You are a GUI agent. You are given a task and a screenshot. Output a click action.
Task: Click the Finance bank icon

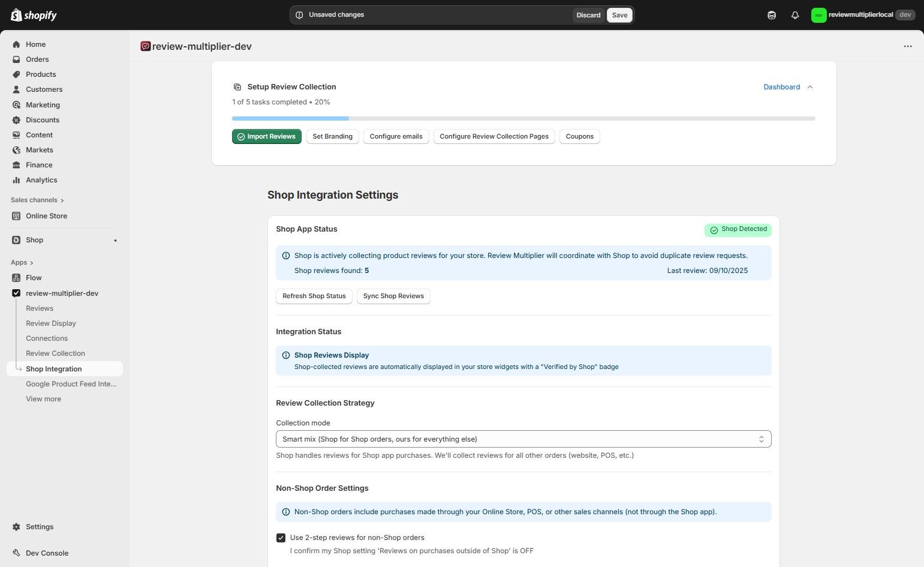coord(16,165)
